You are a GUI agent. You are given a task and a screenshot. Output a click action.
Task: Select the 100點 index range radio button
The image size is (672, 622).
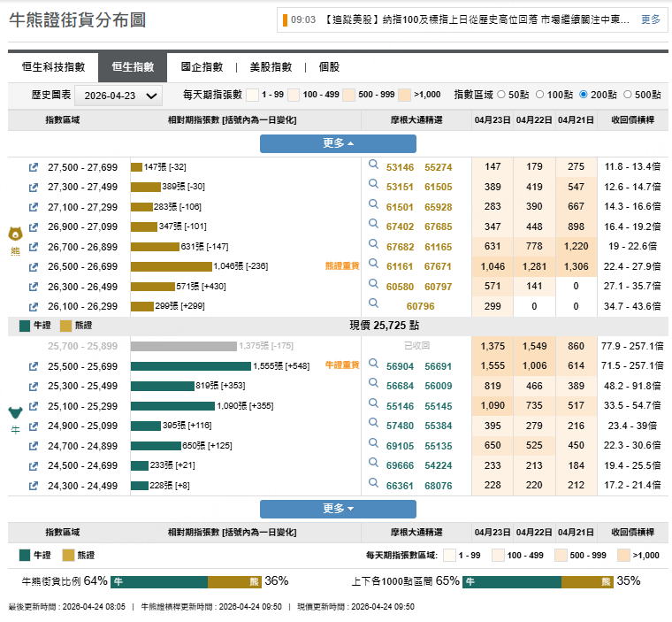[x=541, y=95]
